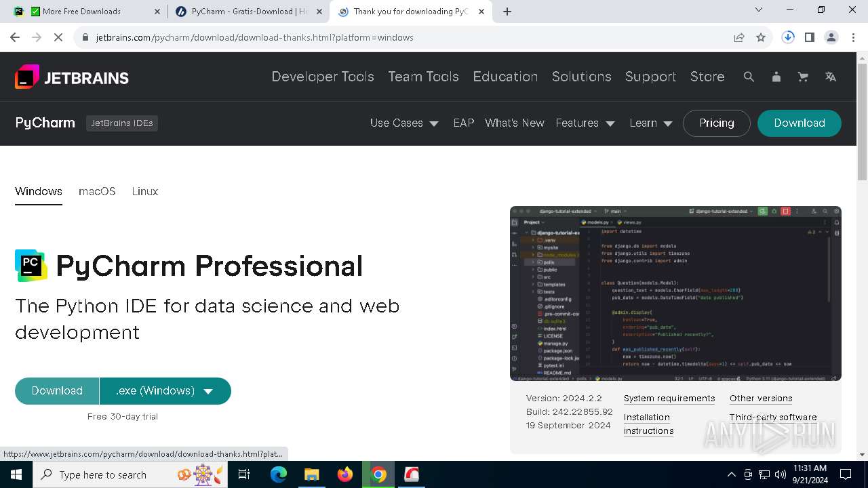Open File Explorer from taskbar
The width and height of the screenshot is (868, 488).
(x=311, y=474)
